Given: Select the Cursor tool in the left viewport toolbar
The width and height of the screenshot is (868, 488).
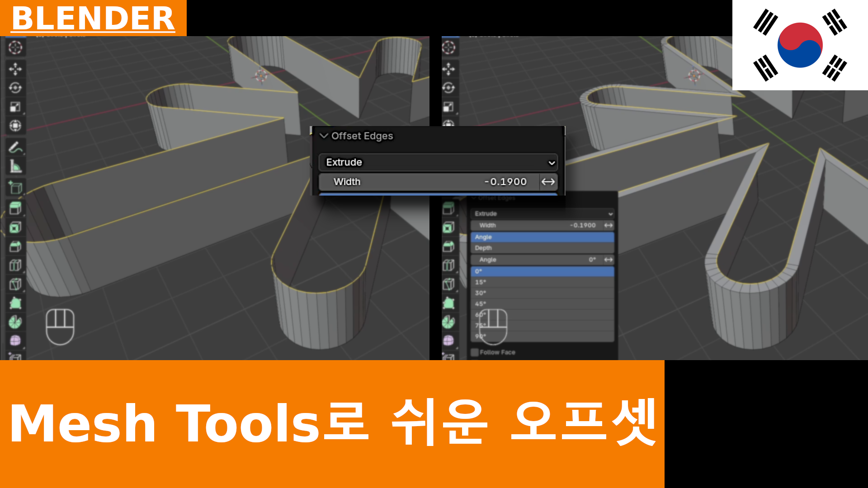Looking at the screenshot, I should click(15, 47).
